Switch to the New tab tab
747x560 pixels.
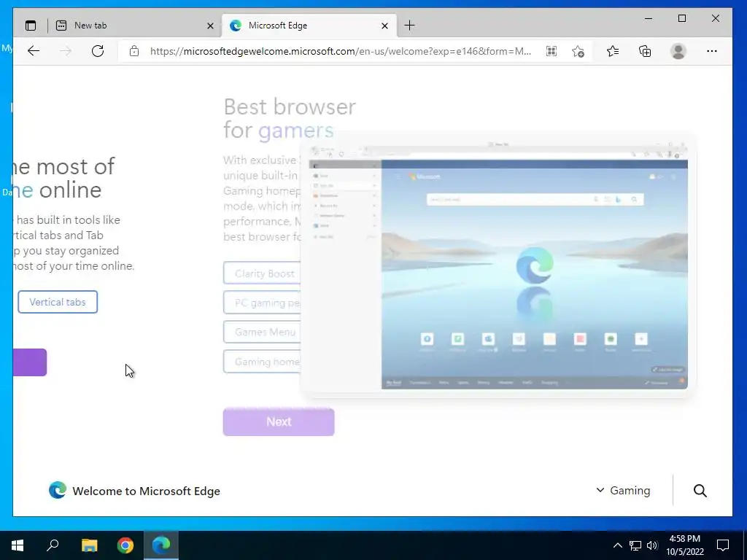(134, 26)
